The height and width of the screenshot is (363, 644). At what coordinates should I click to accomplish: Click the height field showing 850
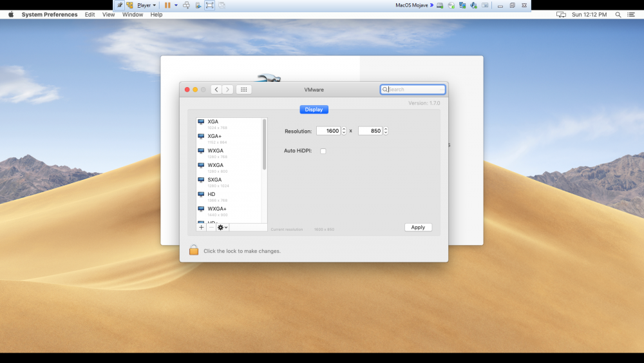point(370,131)
